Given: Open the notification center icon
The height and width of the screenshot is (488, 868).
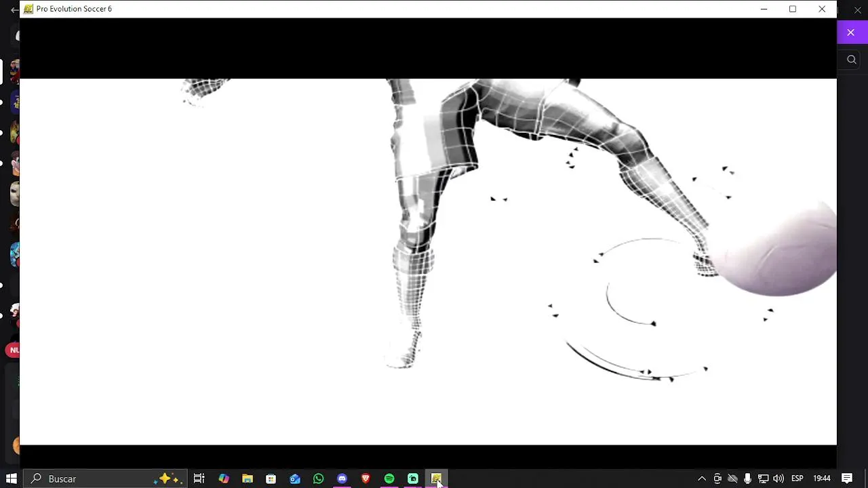Looking at the screenshot, I should point(847,479).
